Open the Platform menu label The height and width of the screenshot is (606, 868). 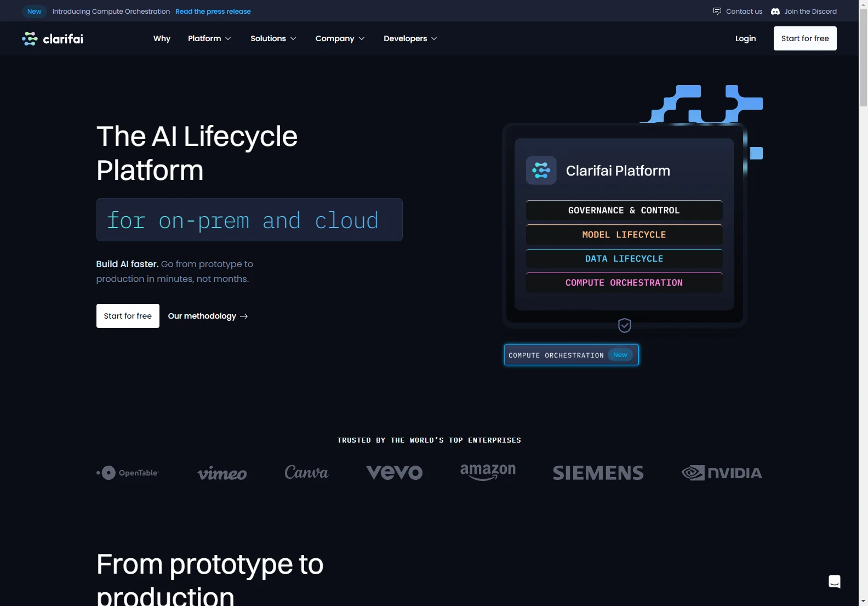(204, 38)
